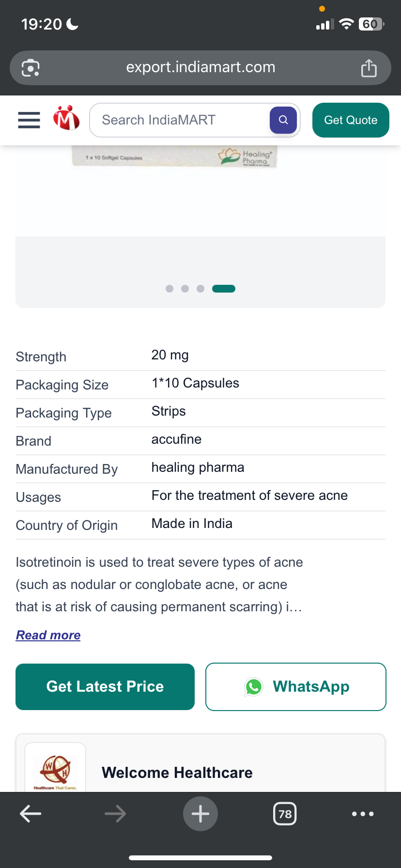Contact seller via WhatsApp button
Viewport: 401px width, 868px height.
pos(296,687)
